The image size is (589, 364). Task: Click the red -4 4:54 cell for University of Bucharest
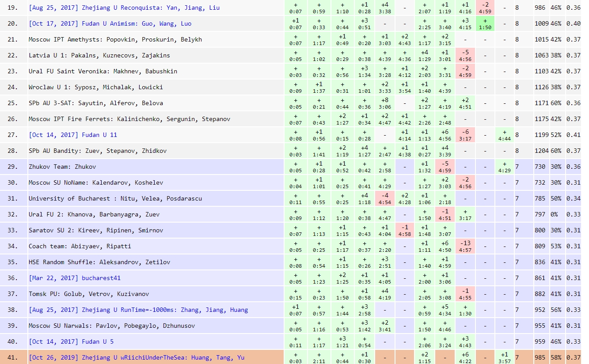[384, 198]
